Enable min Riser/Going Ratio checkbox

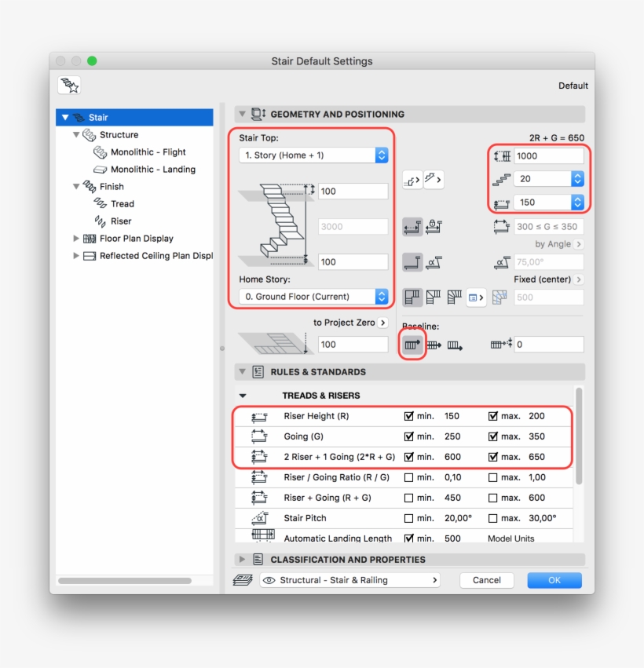click(x=408, y=477)
